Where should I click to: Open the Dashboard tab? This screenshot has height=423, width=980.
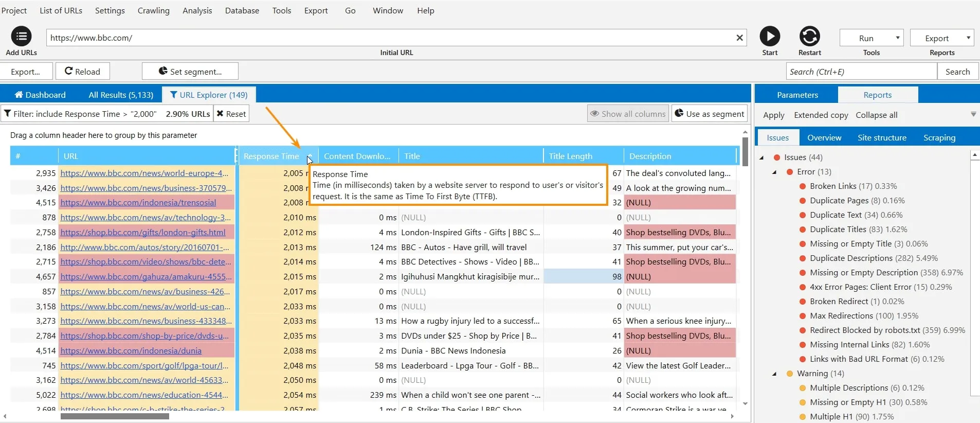pyautogui.click(x=40, y=95)
